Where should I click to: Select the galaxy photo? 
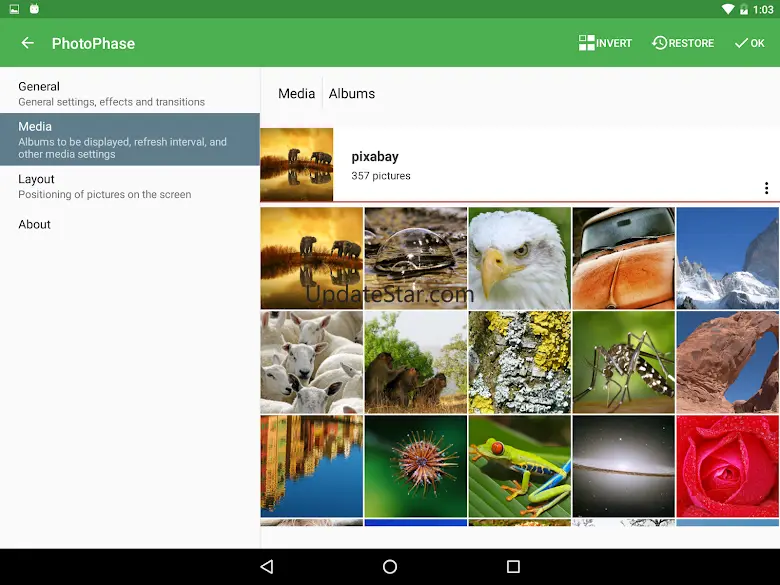click(623, 466)
